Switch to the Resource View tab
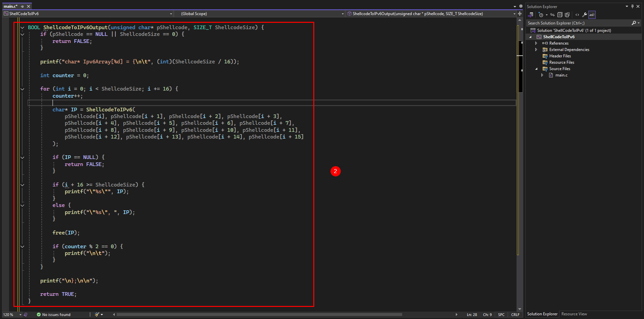This screenshot has width=644, height=319. pyautogui.click(x=574, y=314)
